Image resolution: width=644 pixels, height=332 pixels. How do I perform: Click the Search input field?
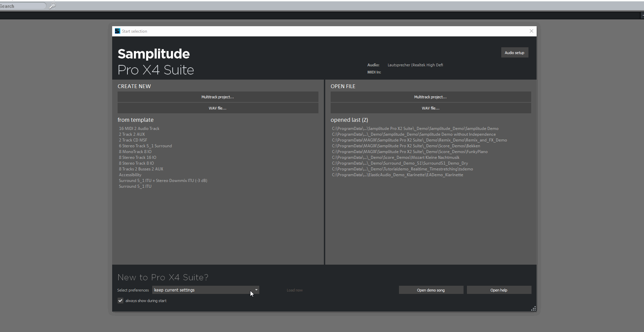(22, 6)
